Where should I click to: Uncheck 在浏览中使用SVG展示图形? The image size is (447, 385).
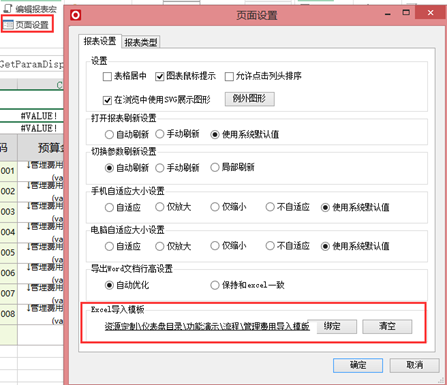point(107,100)
